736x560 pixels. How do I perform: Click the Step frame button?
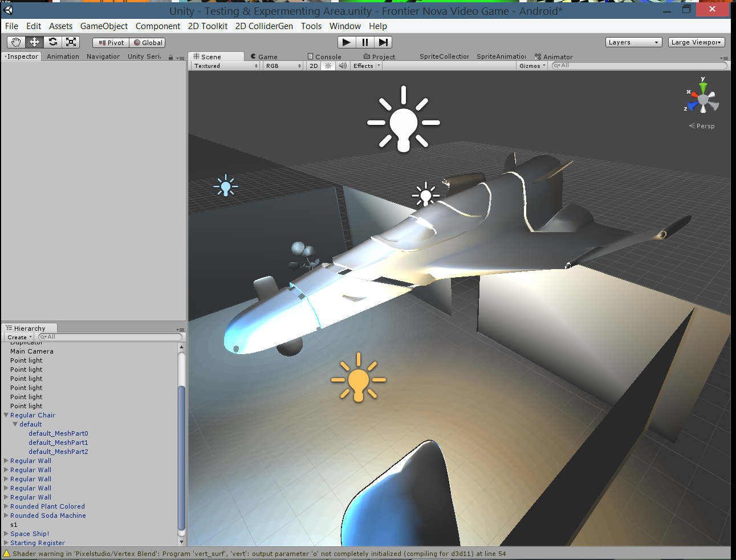point(383,42)
